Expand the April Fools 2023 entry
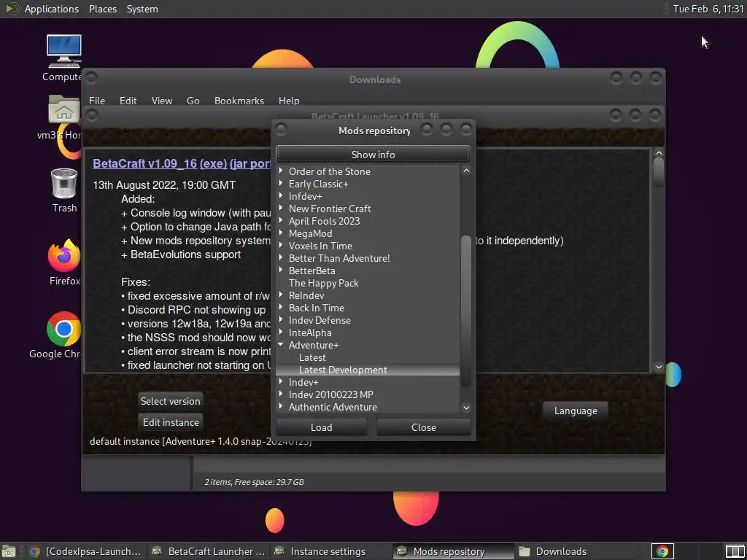747x560 pixels. click(281, 220)
